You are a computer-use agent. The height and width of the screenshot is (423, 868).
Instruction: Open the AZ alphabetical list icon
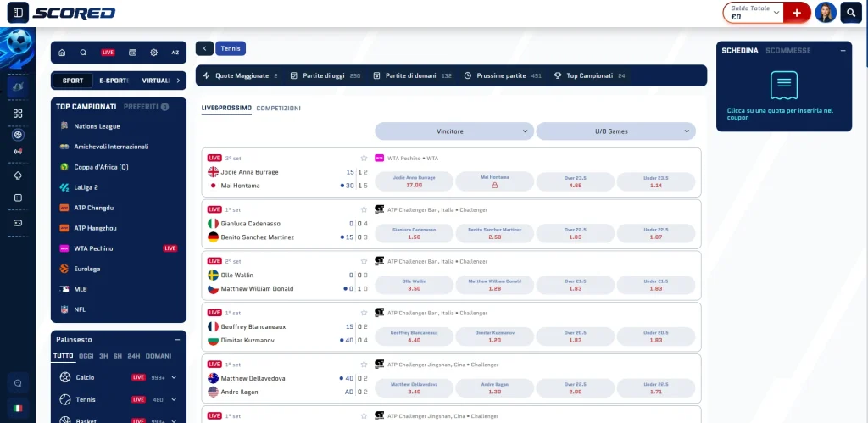click(175, 53)
